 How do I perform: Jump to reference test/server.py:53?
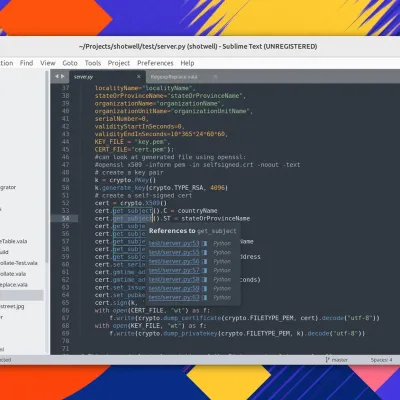(x=174, y=244)
